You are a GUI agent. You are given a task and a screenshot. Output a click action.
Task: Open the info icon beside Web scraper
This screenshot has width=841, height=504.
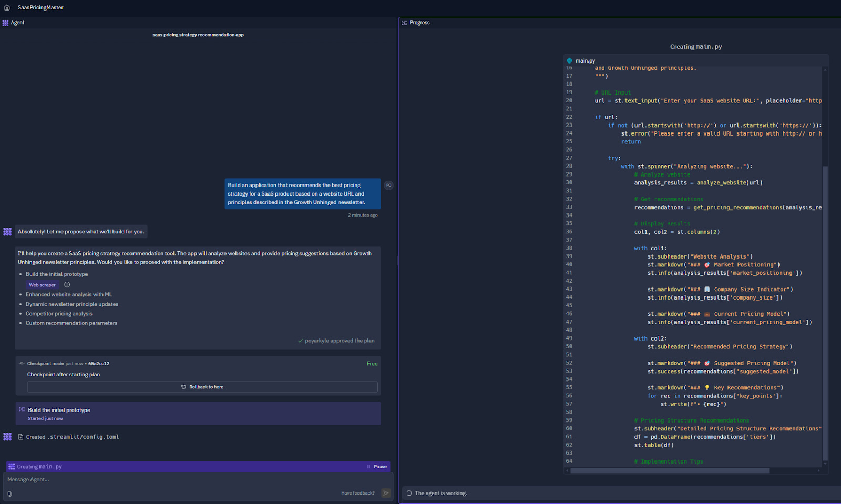click(x=67, y=284)
